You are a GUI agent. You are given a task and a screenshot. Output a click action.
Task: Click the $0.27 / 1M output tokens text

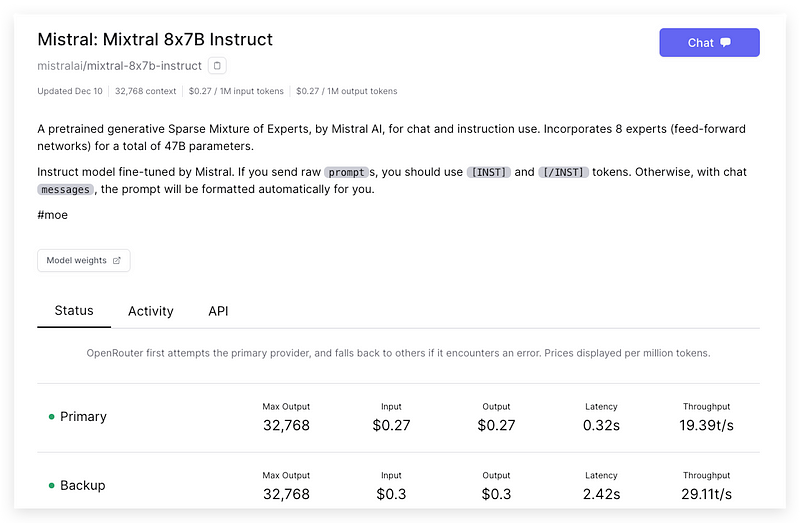[346, 91]
